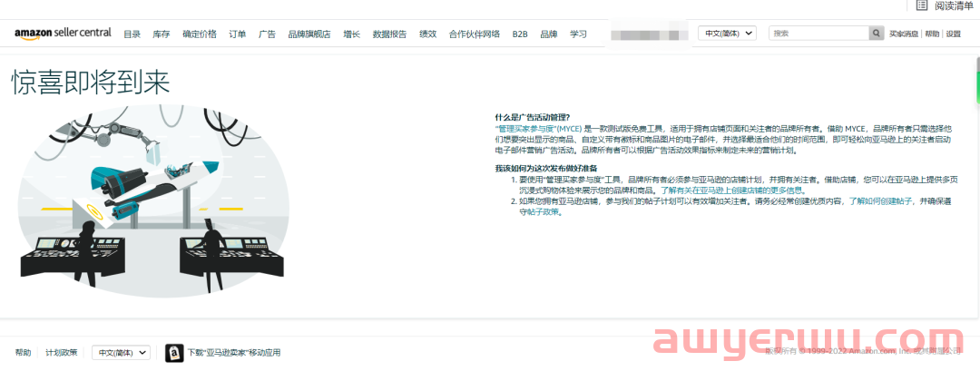Open the 合作伙伴网络 menu

(475, 34)
